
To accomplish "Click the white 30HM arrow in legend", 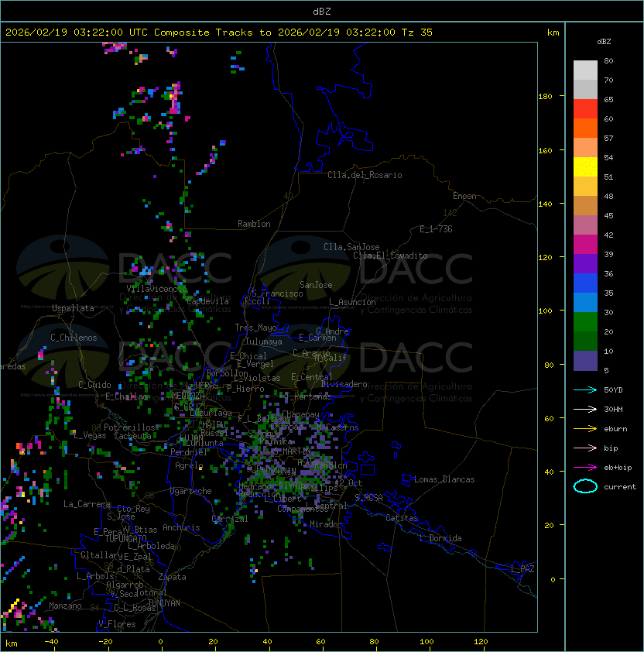I will click(585, 409).
